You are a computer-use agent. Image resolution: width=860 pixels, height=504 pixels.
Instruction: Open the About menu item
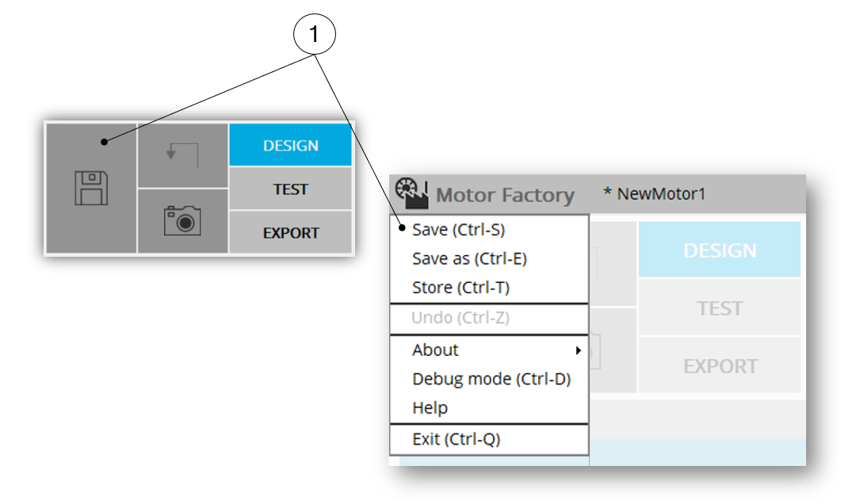[435, 350]
